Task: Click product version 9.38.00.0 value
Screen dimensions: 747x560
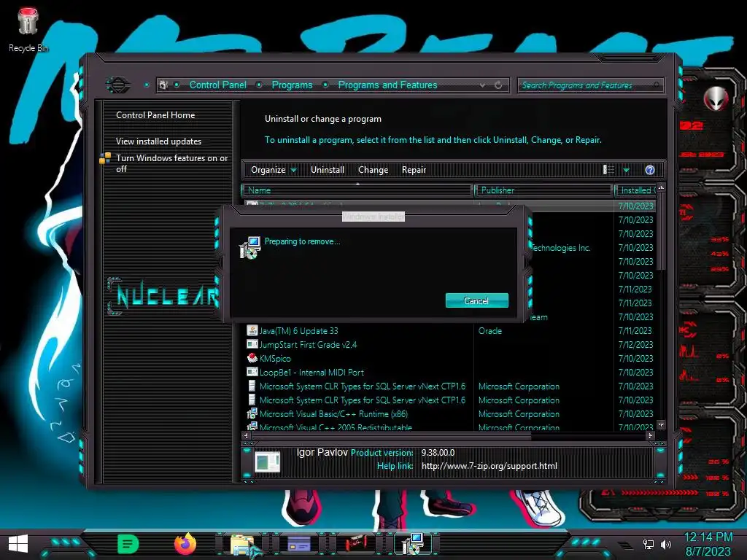Action: point(438,452)
